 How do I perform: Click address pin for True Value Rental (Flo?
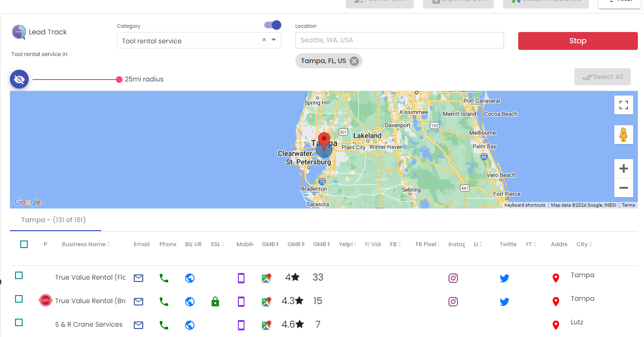(556, 278)
